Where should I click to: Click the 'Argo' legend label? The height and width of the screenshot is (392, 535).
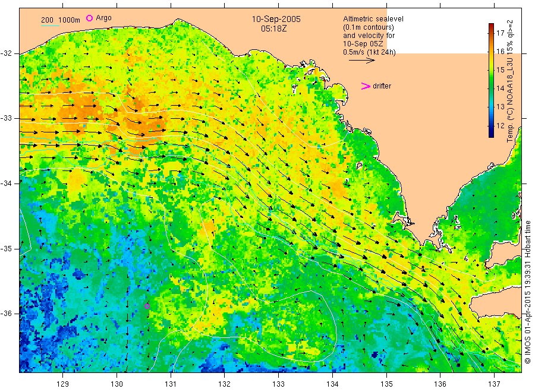point(103,18)
